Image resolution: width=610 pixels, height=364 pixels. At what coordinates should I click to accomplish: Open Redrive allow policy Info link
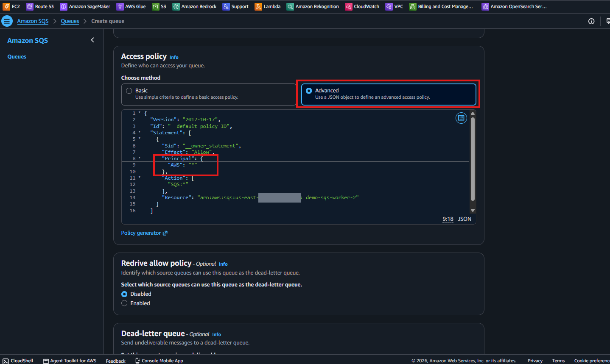pos(223,264)
